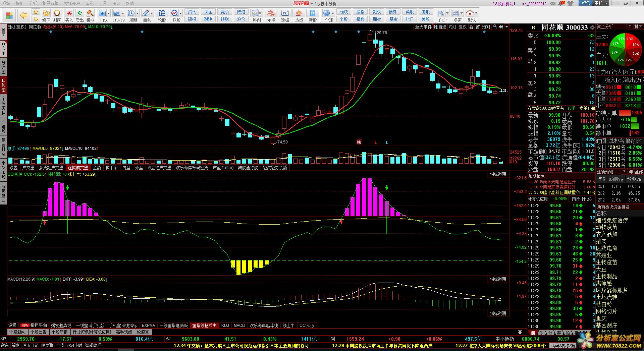Toggle the 窗 window option on chart bar
Screen dimensions: 644x351
478,27
